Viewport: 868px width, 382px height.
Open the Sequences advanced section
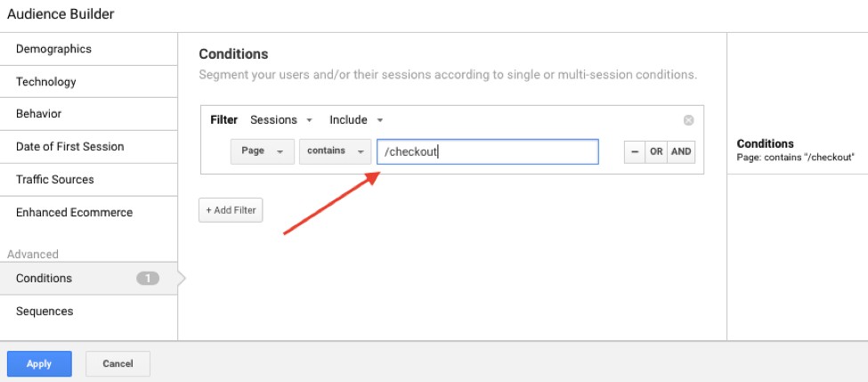tap(45, 312)
